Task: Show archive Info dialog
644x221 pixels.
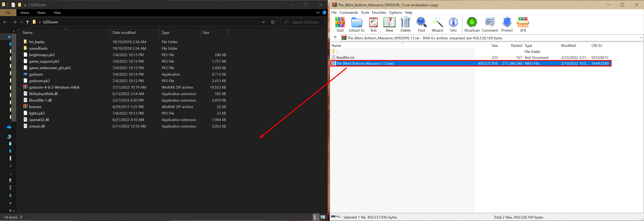Action: pos(453,25)
